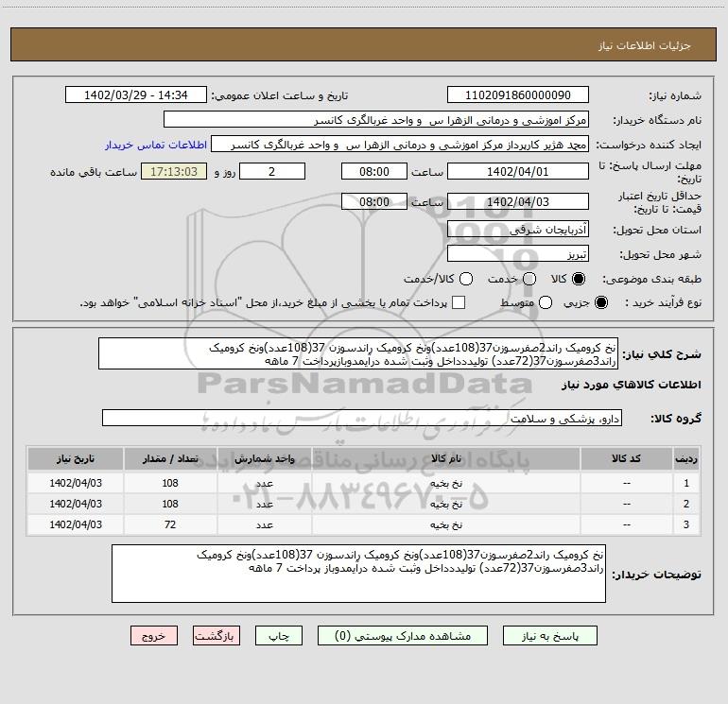Click the تاریخ نیاز column header
Viewport: 728px width, 704px height.
(x=76, y=458)
